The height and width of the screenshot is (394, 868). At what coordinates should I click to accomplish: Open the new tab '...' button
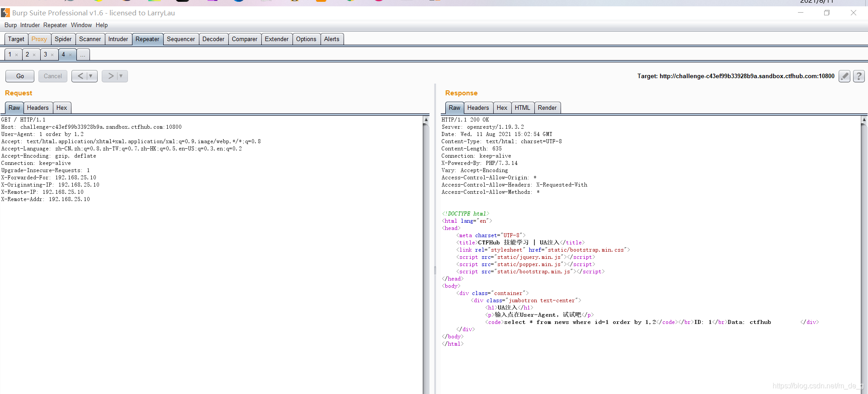coord(83,55)
